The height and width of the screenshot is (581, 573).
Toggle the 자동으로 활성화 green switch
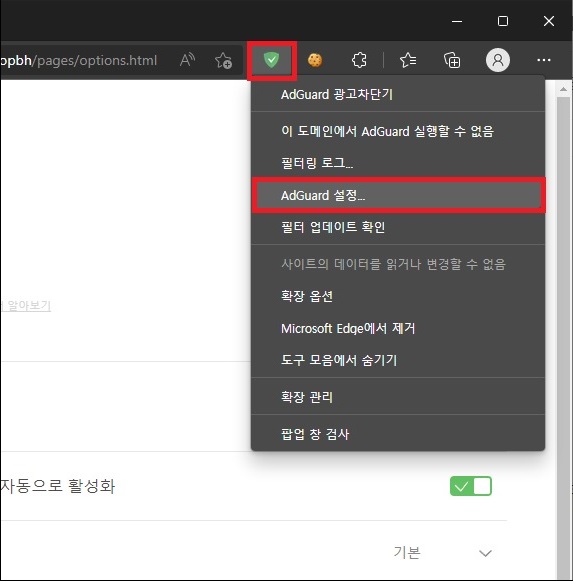[471, 486]
